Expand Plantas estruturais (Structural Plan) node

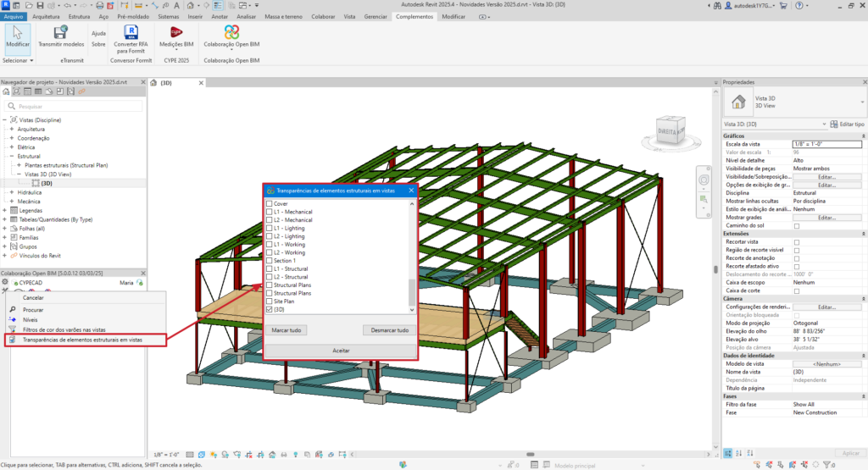coord(19,165)
